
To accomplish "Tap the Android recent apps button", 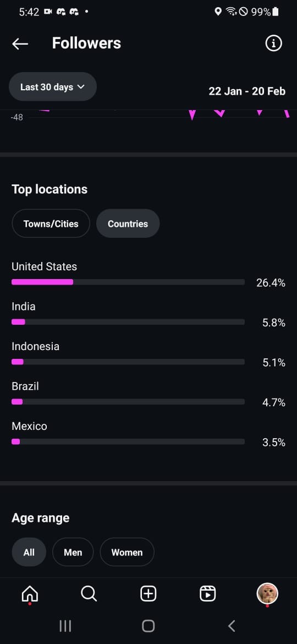I will point(65,626).
